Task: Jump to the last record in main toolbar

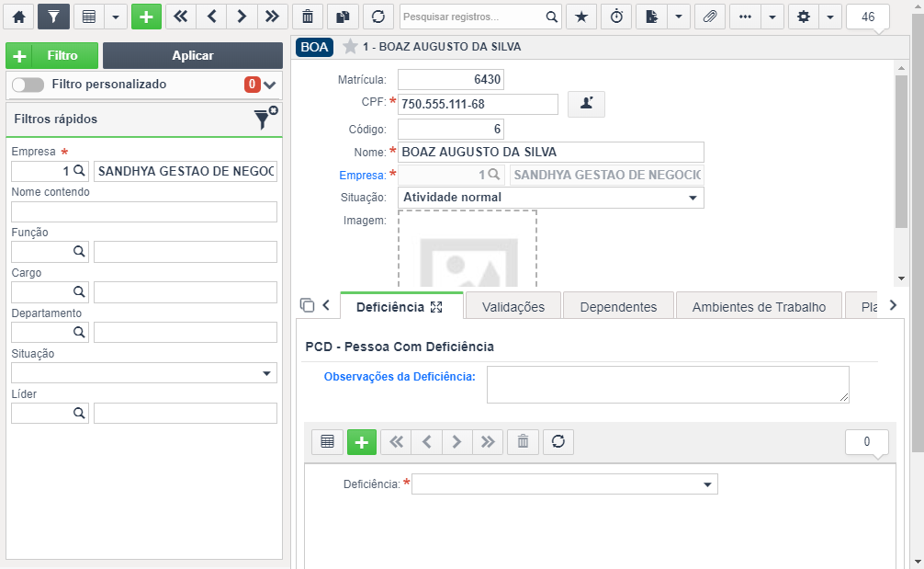Action: (272, 17)
